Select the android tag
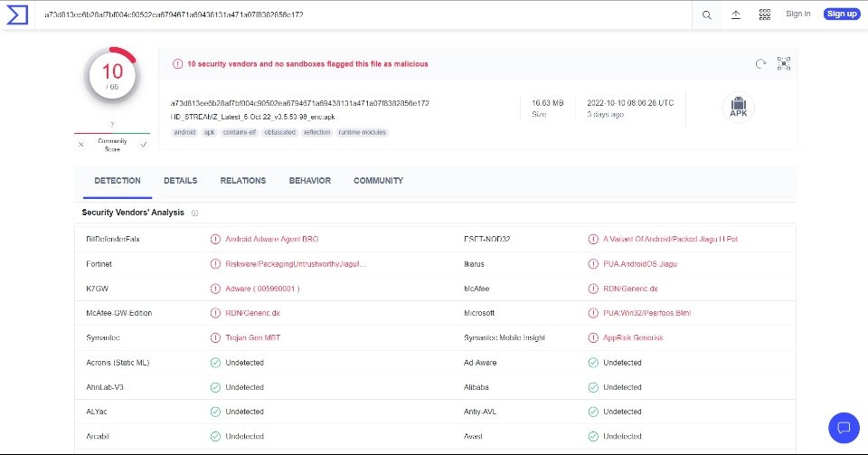The height and width of the screenshot is (455, 868). [x=184, y=132]
